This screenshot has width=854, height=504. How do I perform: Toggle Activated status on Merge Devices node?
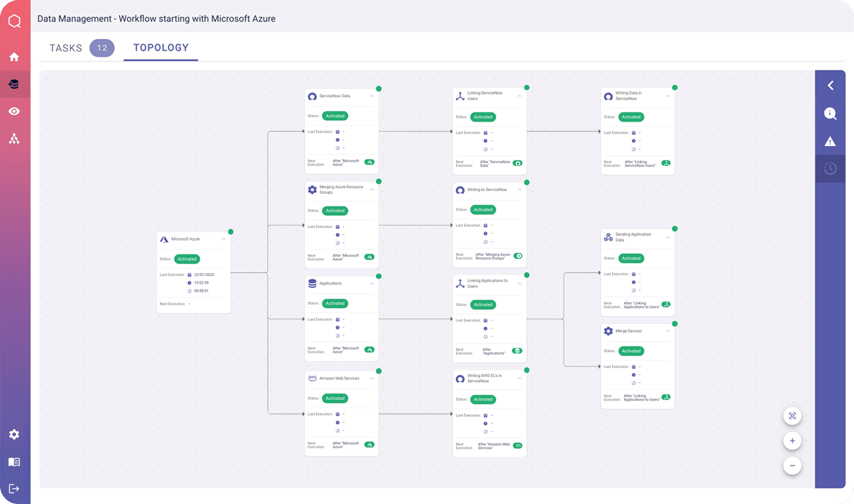[631, 351]
